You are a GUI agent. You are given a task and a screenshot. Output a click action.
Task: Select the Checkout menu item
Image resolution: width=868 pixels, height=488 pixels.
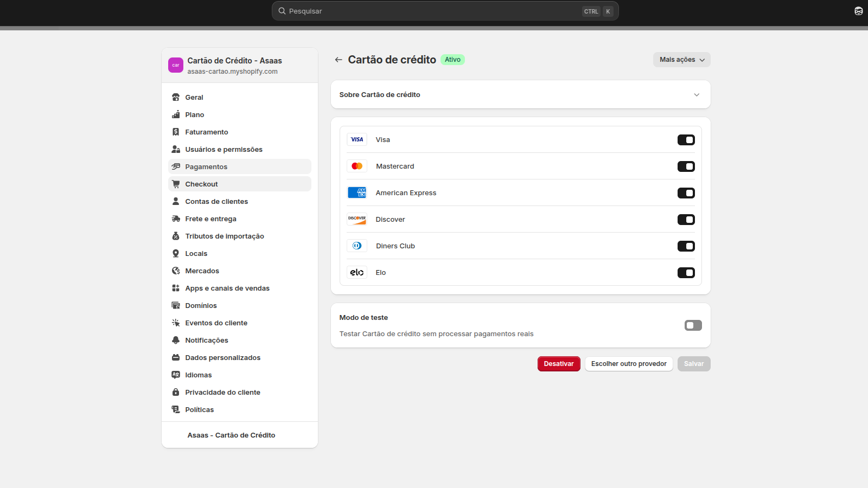point(240,184)
